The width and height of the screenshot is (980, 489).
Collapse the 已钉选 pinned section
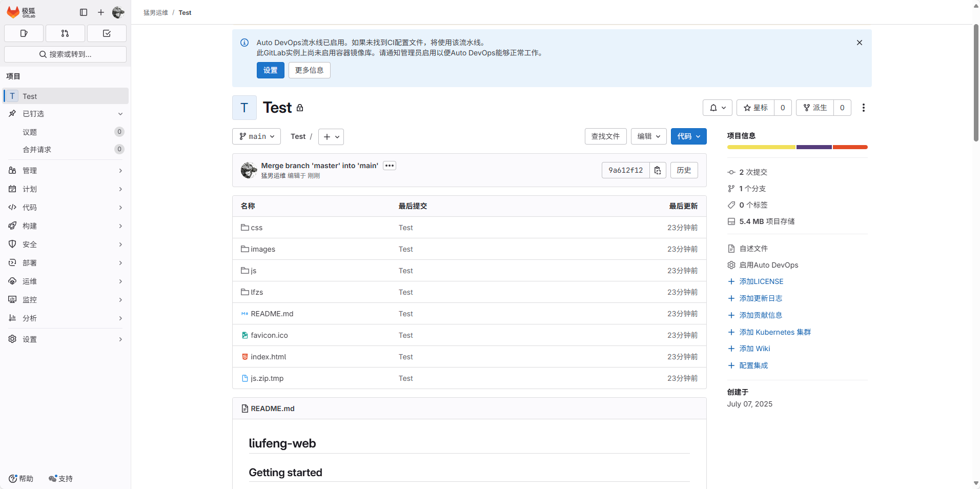point(119,114)
